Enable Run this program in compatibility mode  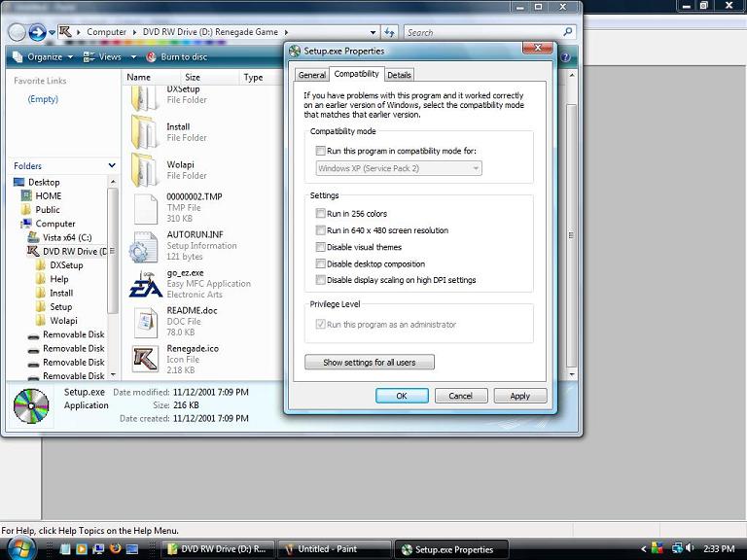[321, 151]
